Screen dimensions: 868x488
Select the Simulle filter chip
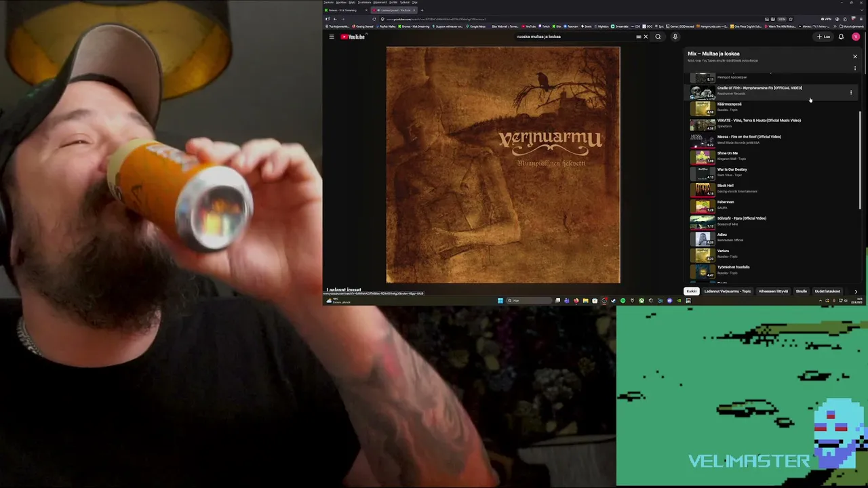[x=802, y=291]
